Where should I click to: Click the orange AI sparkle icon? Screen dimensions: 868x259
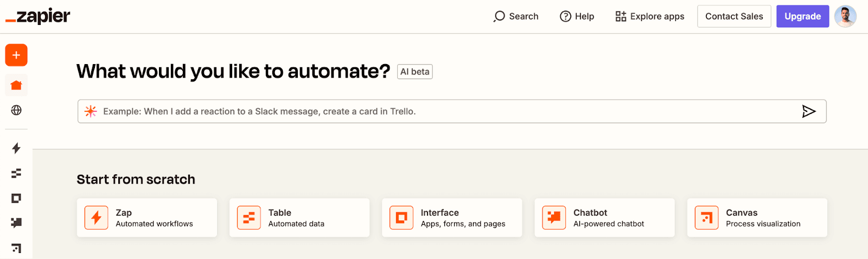(x=91, y=111)
